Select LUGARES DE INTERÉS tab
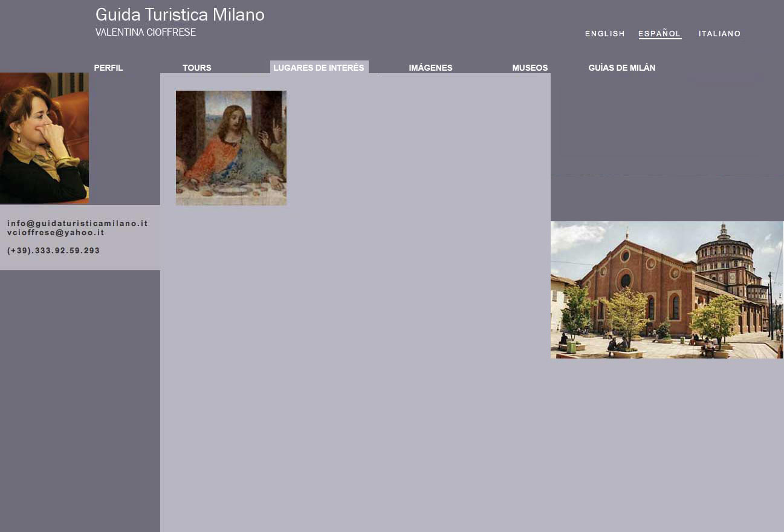The width and height of the screenshot is (784, 532). tap(319, 67)
